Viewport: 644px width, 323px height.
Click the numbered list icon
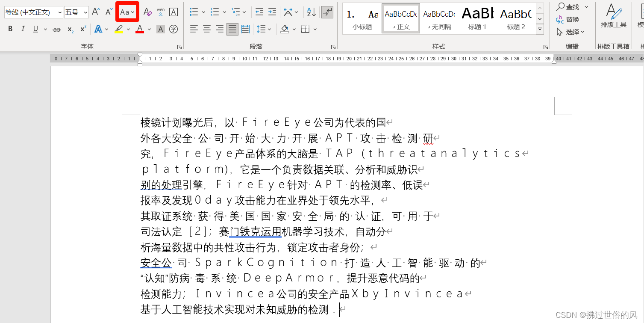coord(215,12)
